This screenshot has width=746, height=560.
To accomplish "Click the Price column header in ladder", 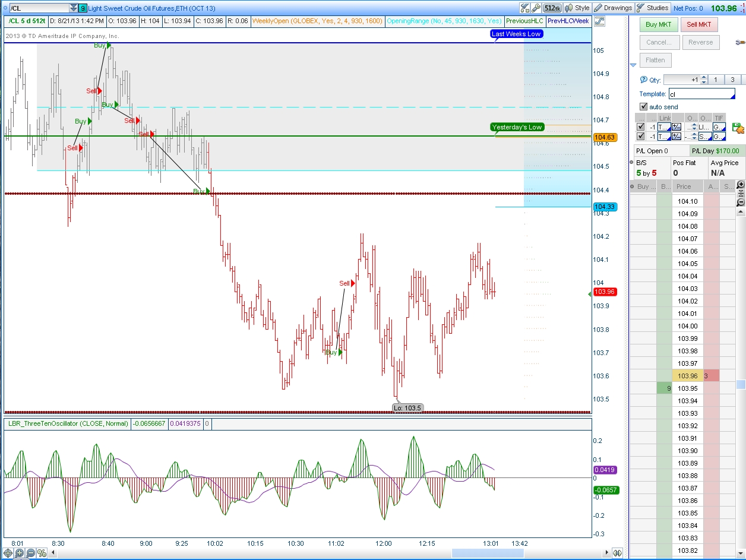I will pyautogui.click(x=688, y=186).
